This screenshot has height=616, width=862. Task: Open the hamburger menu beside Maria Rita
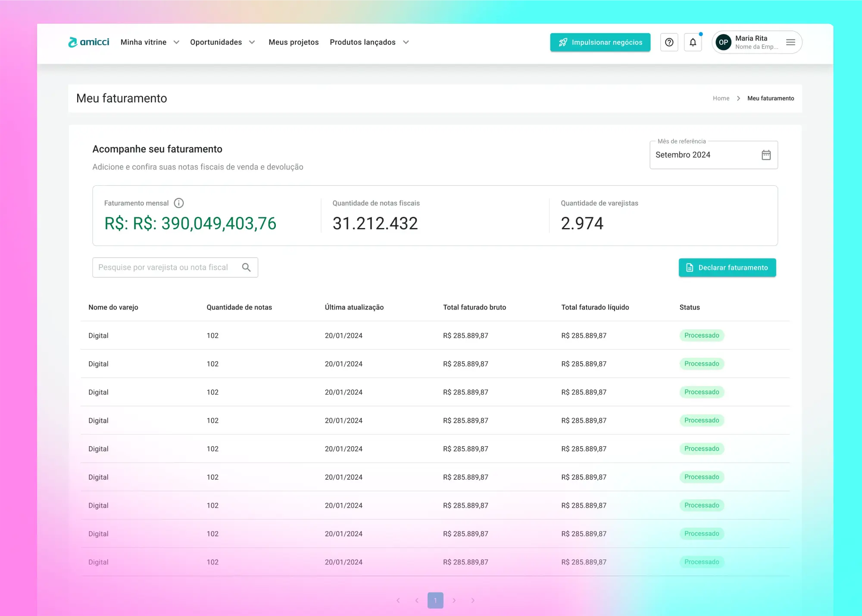pyautogui.click(x=790, y=42)
